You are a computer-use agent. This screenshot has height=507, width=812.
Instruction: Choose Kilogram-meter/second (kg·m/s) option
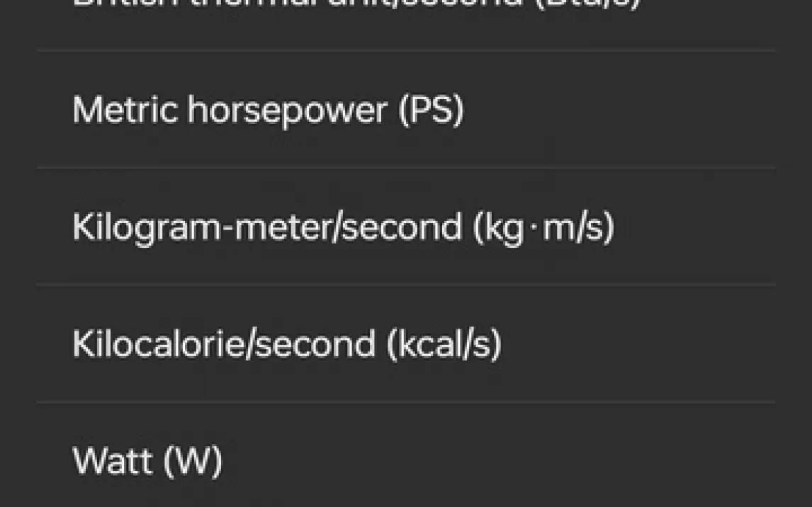point(343,227)
